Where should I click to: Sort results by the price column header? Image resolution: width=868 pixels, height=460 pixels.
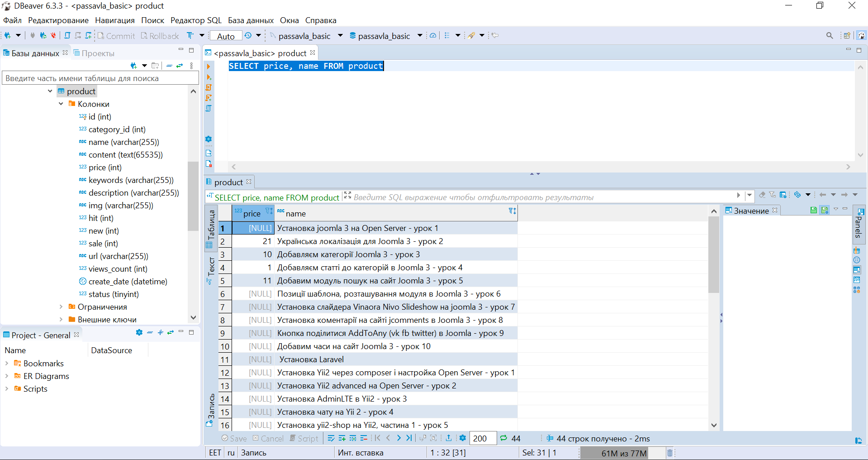(x=251, y=213)
